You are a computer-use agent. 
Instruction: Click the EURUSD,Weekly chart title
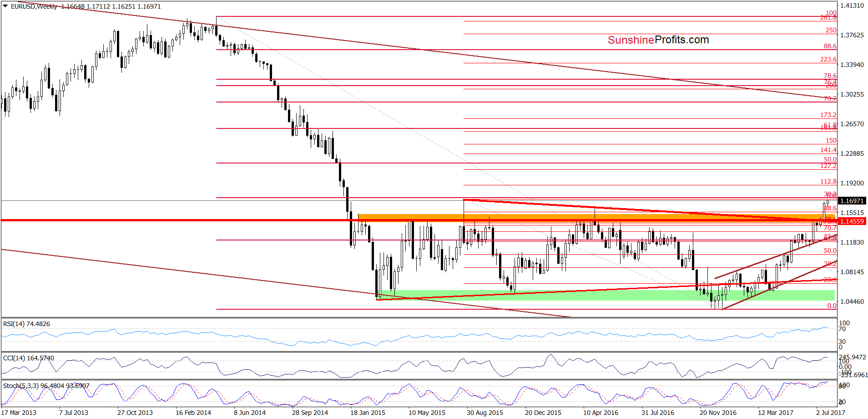click(x=34, y=6)
